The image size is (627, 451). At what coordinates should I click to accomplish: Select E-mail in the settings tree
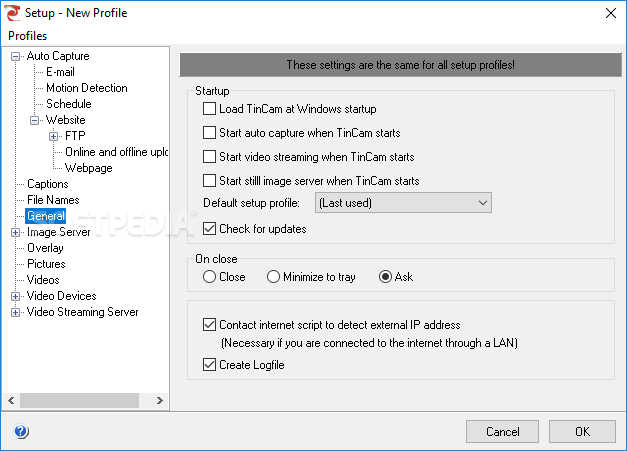tap(60, 72)
